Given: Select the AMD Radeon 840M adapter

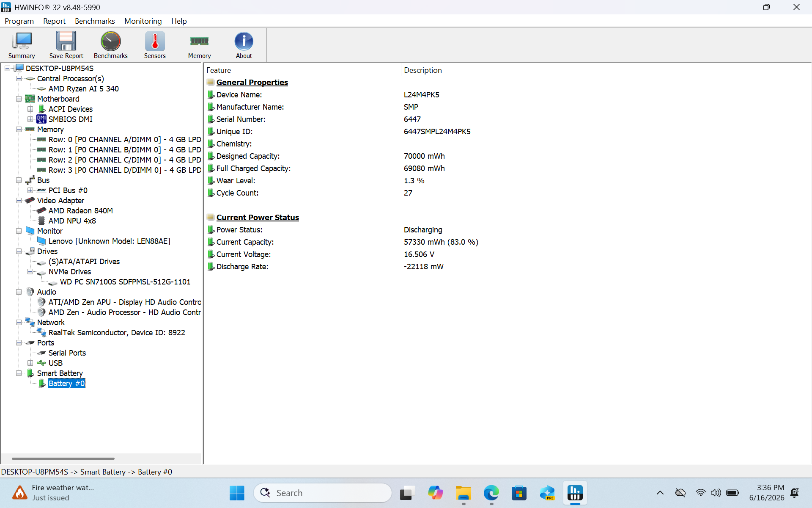Looking at the screenshot, I should pos(80,211).
